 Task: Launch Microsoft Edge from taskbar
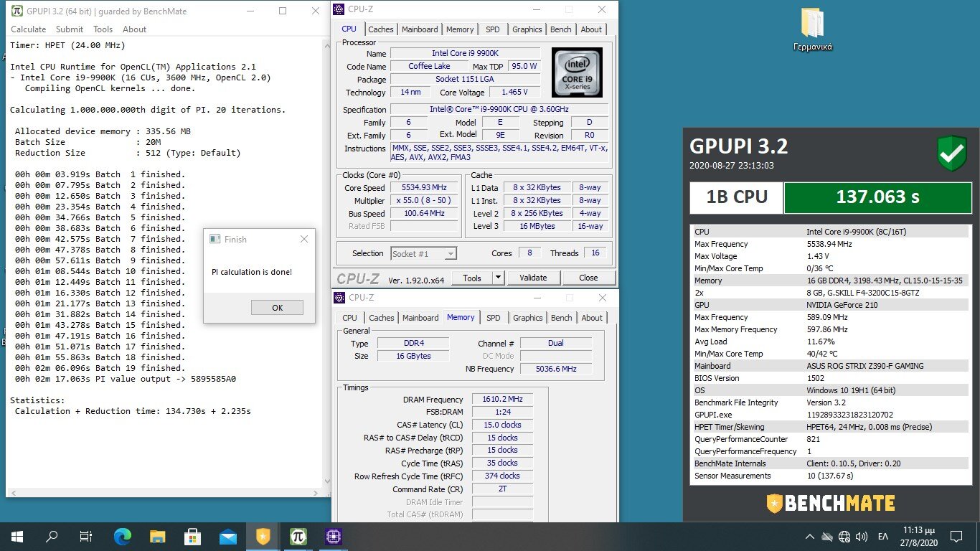(x=123, y=536)
